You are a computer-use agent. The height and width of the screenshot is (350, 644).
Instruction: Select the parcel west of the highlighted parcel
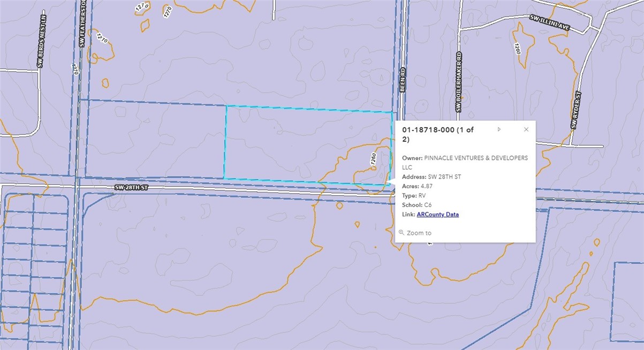click(155, 139)
